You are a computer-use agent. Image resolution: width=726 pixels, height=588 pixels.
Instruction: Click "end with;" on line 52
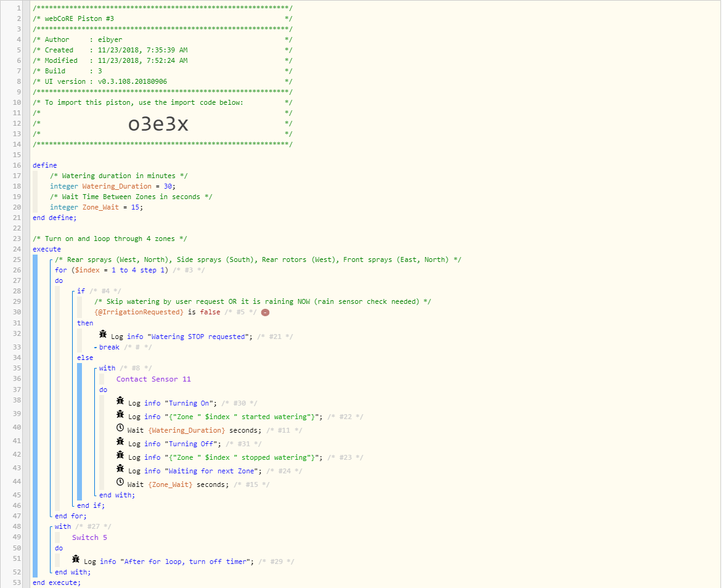pos(73,572)
